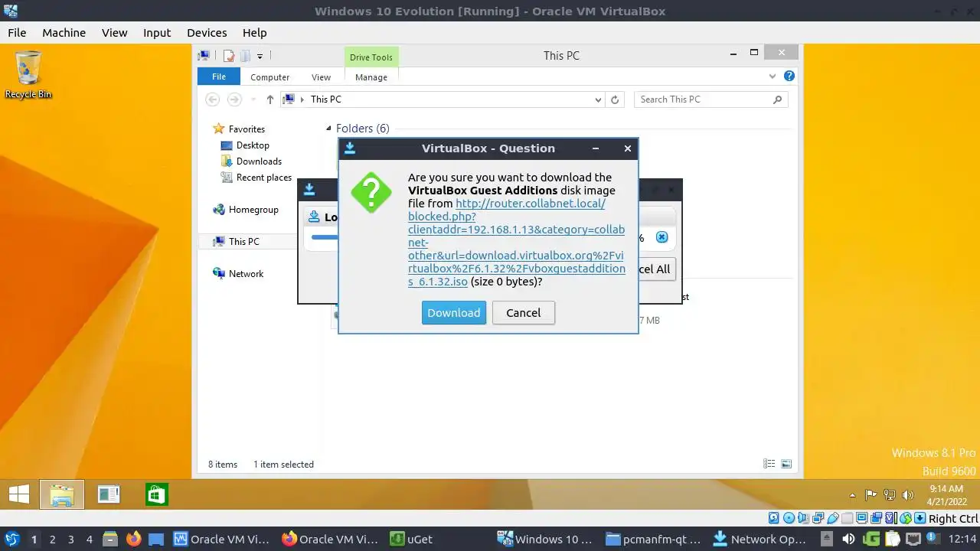Open the Manage tab under Drive Tools
Screen dimensions: 980x551
(x=371, y=77)
